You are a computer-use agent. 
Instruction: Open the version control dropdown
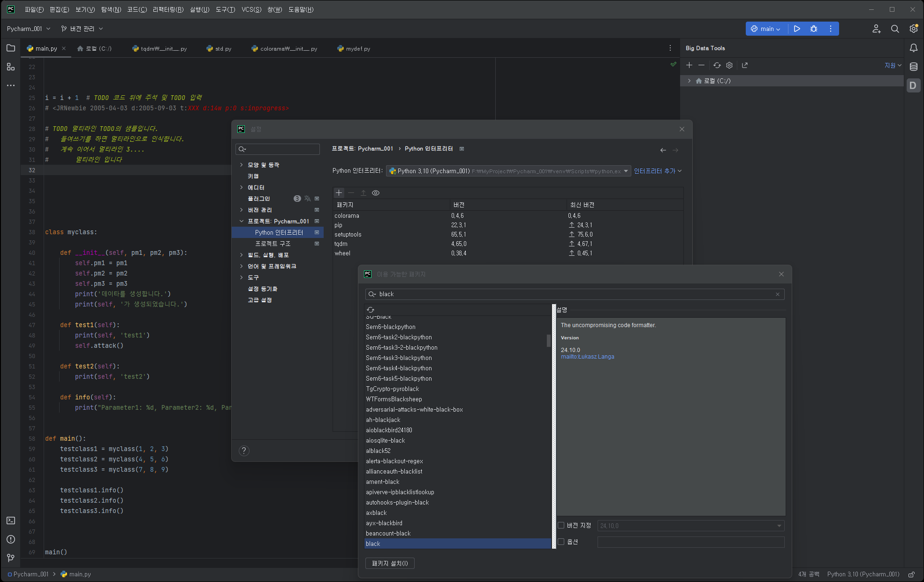pyautogui.click(x=82, y=29)
